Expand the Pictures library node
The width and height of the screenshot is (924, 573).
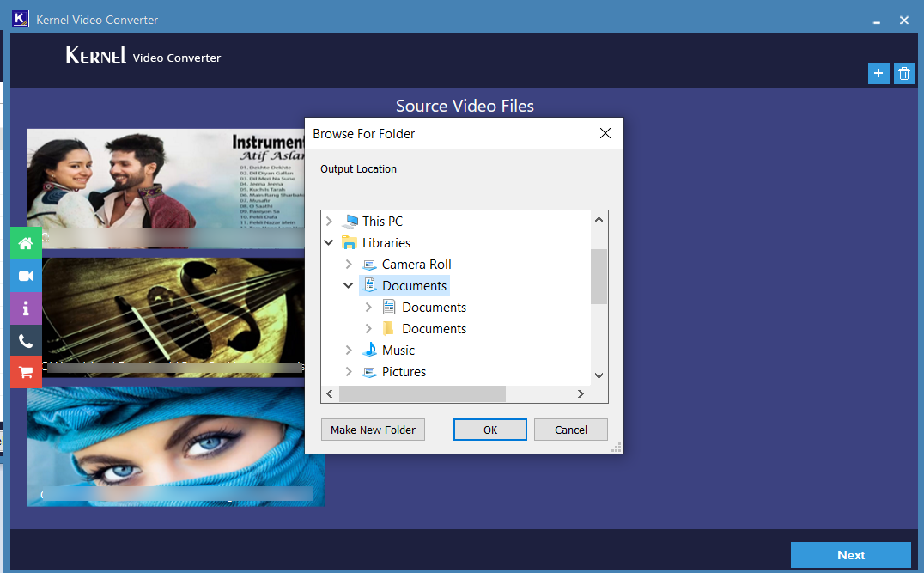349,372
